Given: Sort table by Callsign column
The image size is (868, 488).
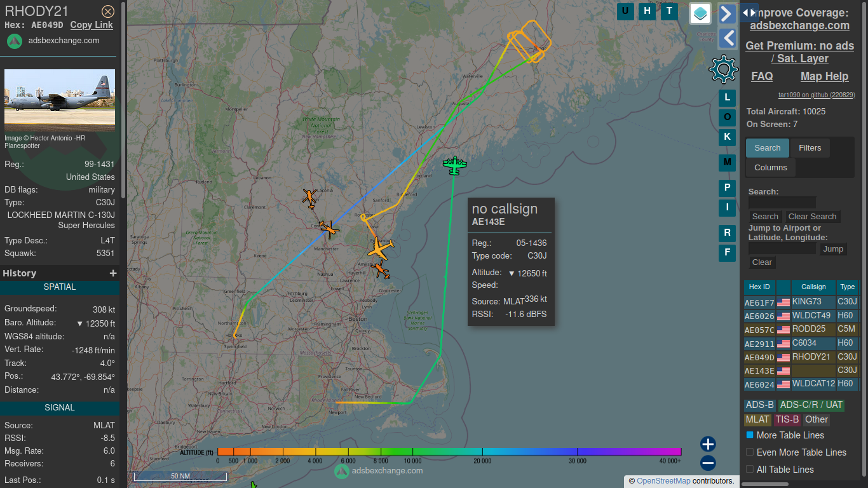Looking at the screenshot, I should (x=813, y=287).
